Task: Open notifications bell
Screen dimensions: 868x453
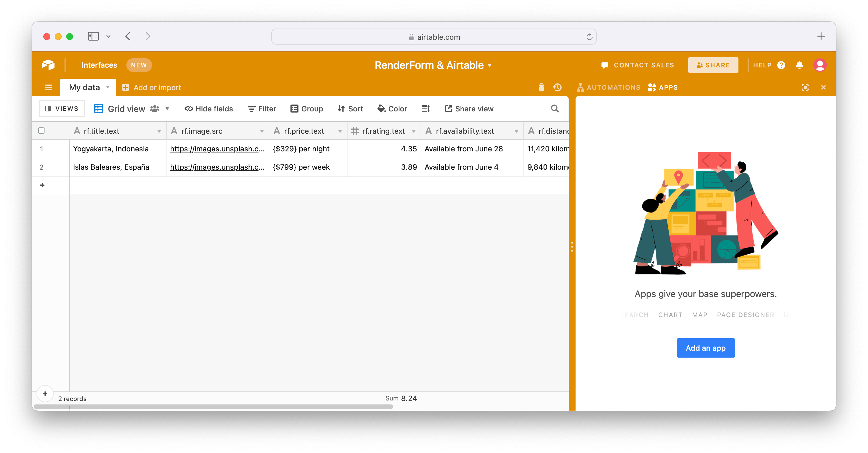Action: tap(800, 65)
